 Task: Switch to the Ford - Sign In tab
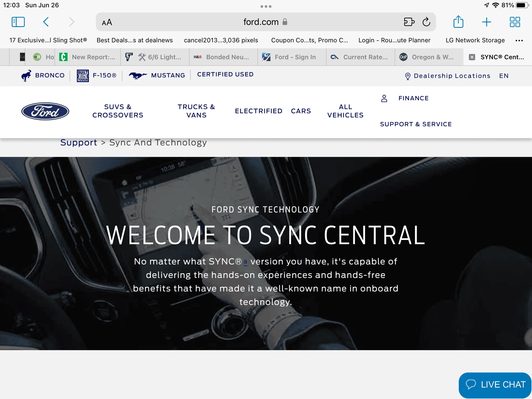292,57
